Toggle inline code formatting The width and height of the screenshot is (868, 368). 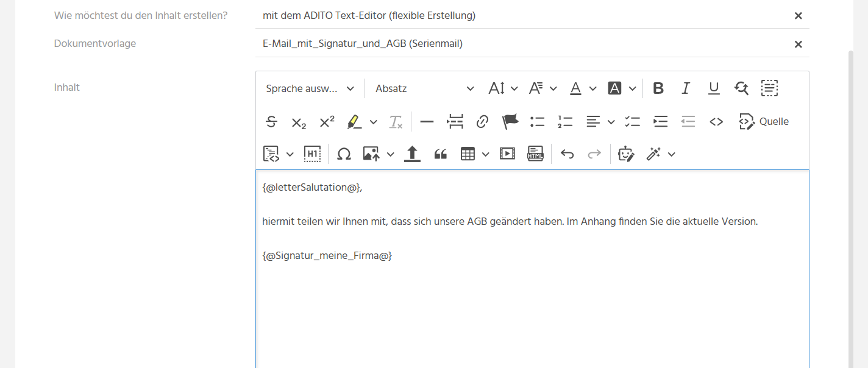point(716,121)
